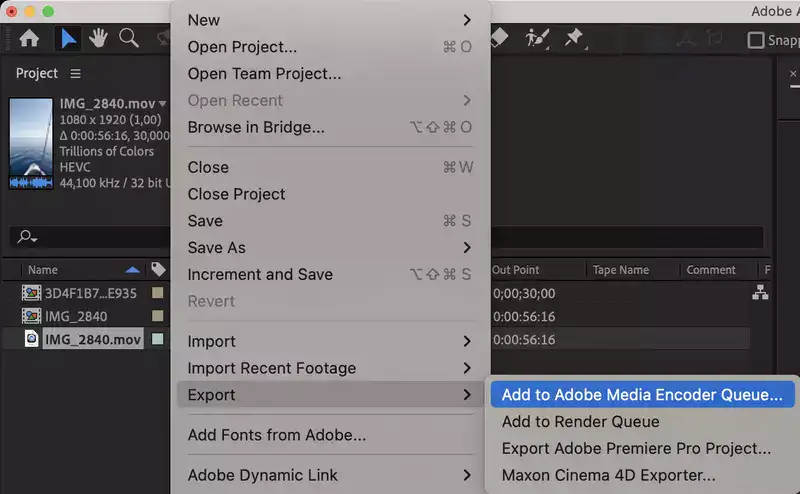Click label color swatch of IMG_2840.mov

(158, 339)
